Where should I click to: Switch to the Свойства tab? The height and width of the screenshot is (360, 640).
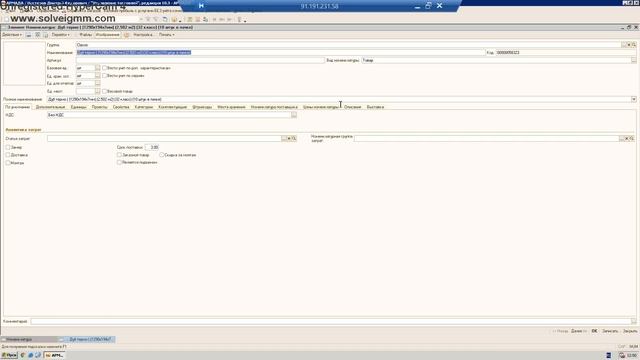pyautogui.click(x=121, y=107)
